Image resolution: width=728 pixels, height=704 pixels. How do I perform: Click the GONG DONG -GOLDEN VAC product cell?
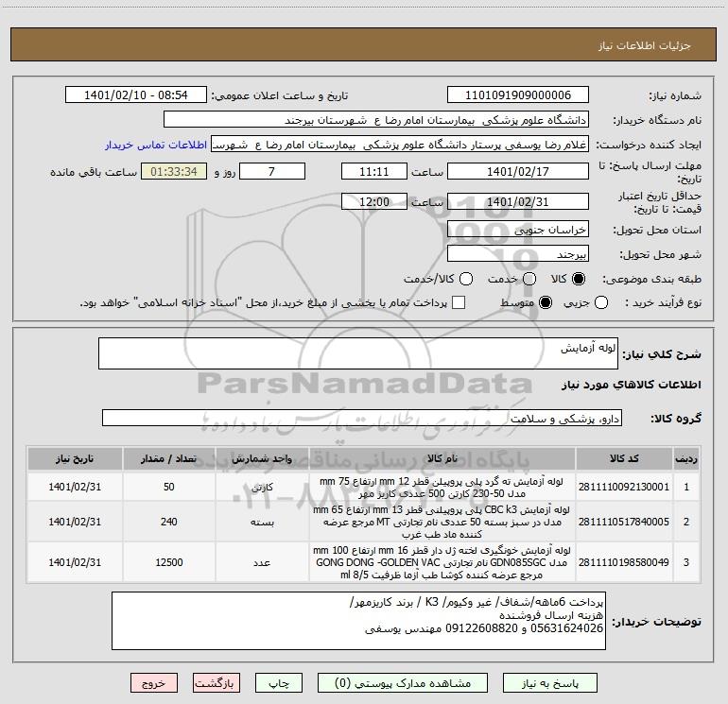(442, 562)
